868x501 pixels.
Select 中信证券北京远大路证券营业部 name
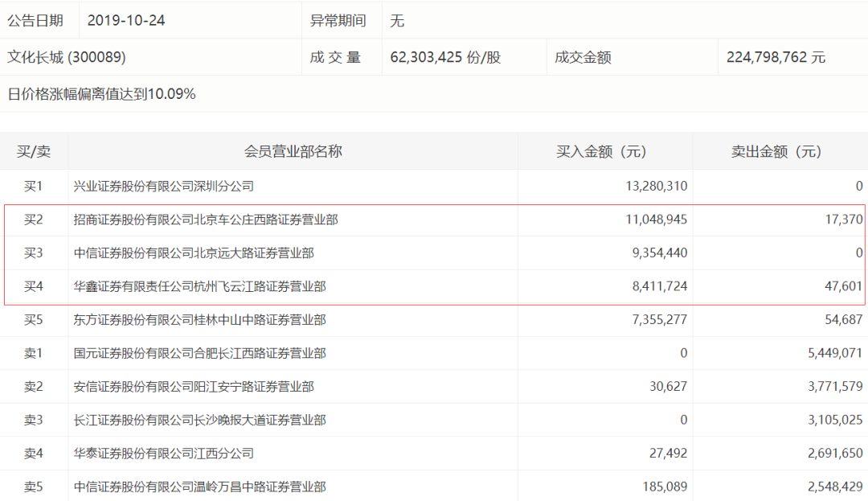pos(194,253)
